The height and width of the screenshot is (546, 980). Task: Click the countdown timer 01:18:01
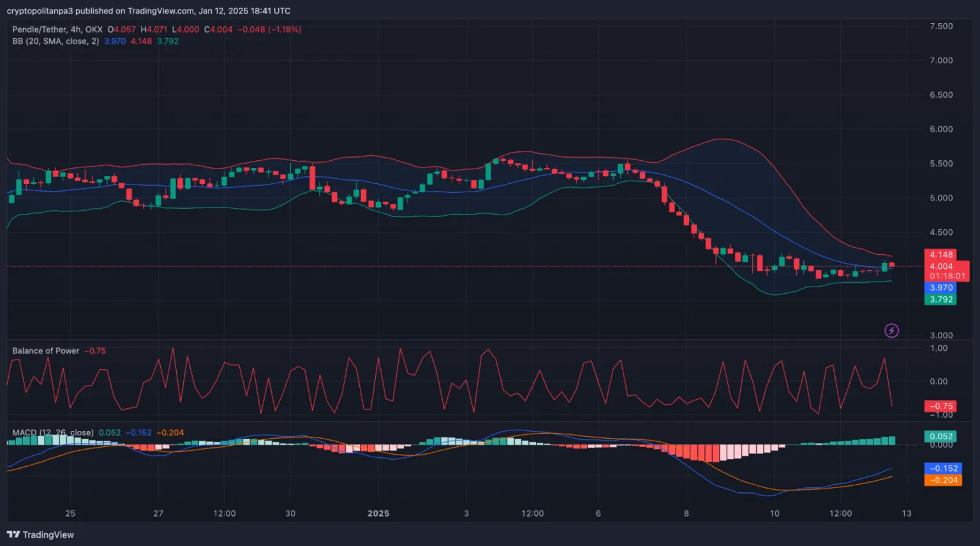click(x=947, y=277)
